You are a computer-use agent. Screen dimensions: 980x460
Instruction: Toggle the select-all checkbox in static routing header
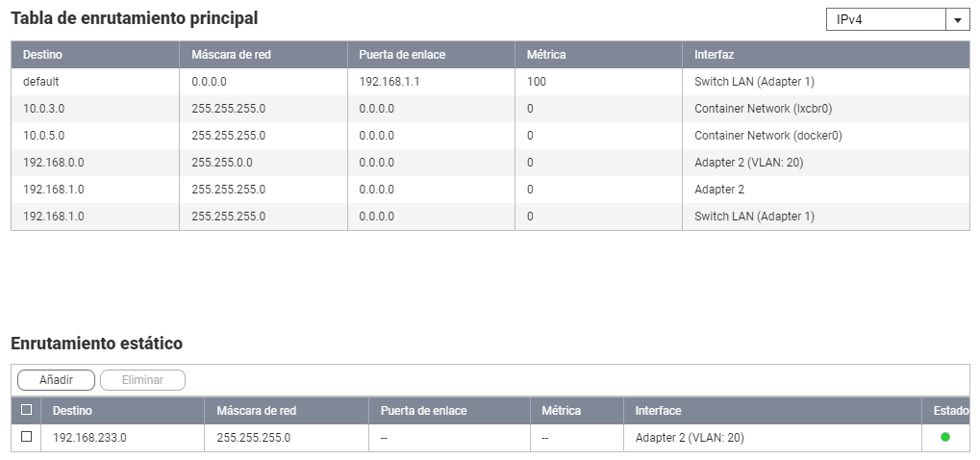[x=26, y=410]
